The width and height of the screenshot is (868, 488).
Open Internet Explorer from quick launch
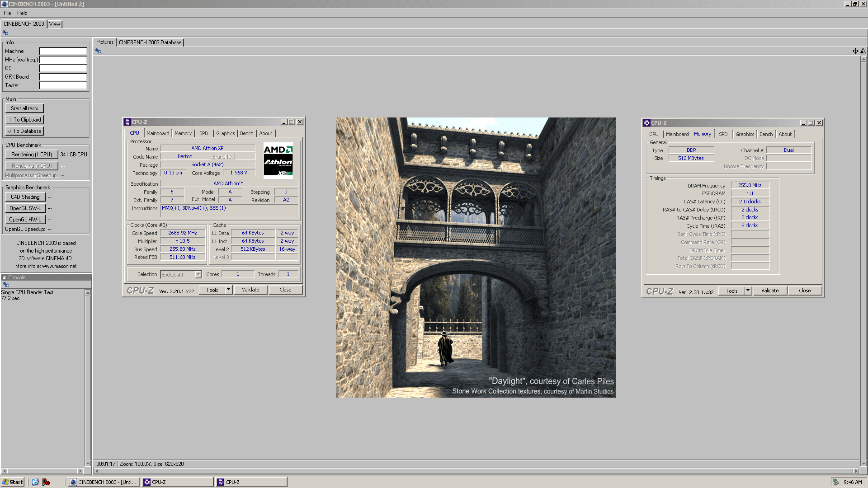tap(35, 482)
